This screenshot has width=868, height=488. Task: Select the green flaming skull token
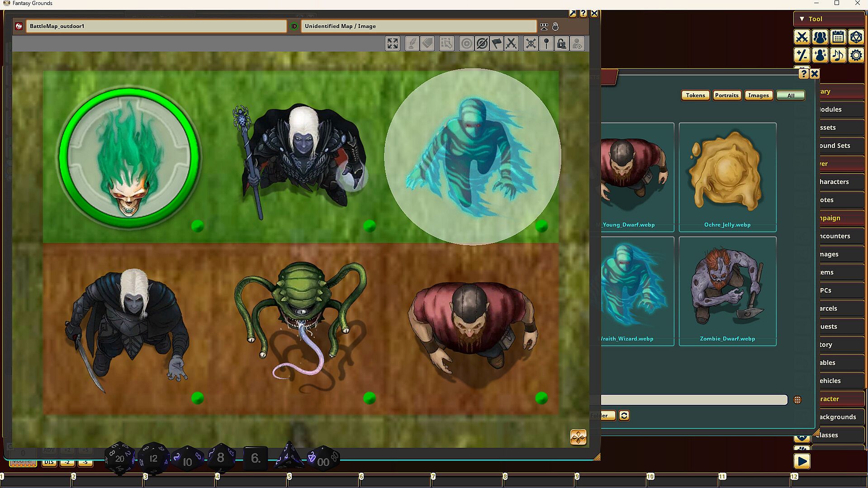129,158
